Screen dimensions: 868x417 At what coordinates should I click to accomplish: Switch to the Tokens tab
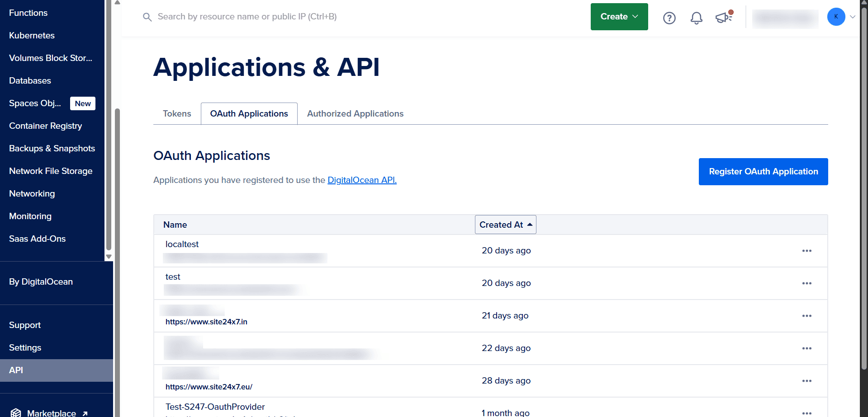(177, 113)
